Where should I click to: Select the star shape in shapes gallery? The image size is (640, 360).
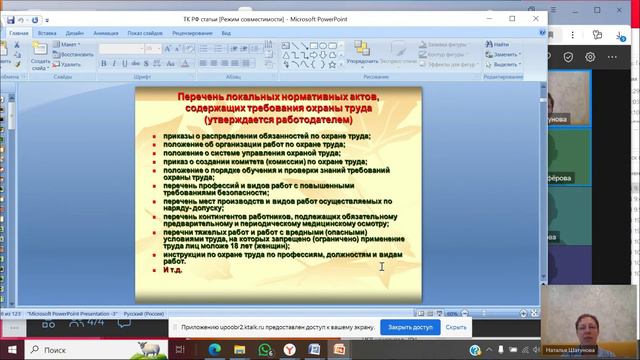coord(332,64)
